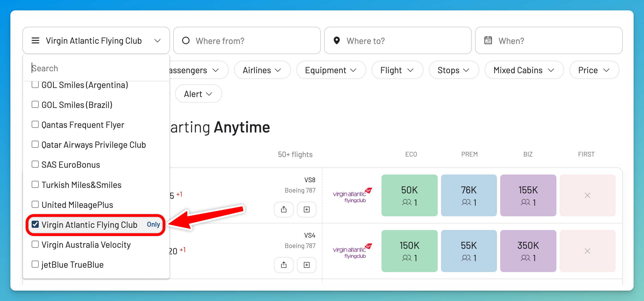Expand the Stops filter dropdown
The height and width of the screenshot is (301, 644).
pos(454,70)
